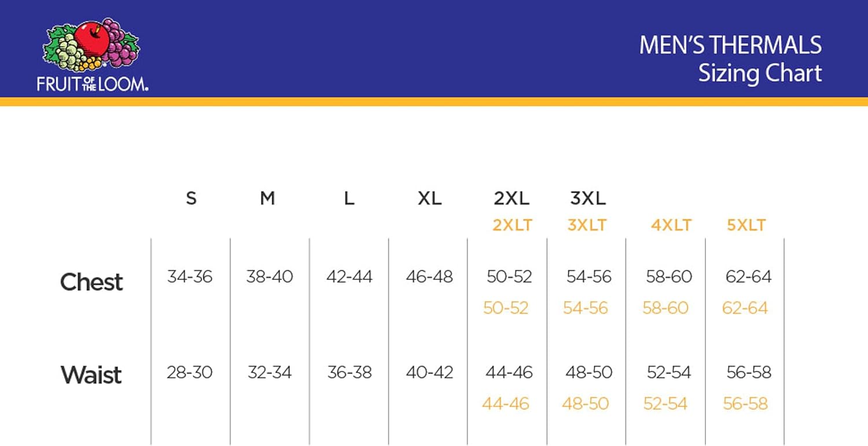Click the orange 5XLT size label
Image resolution: width=868 pixels, height=446 pixels.
click(x=746, y=225)
